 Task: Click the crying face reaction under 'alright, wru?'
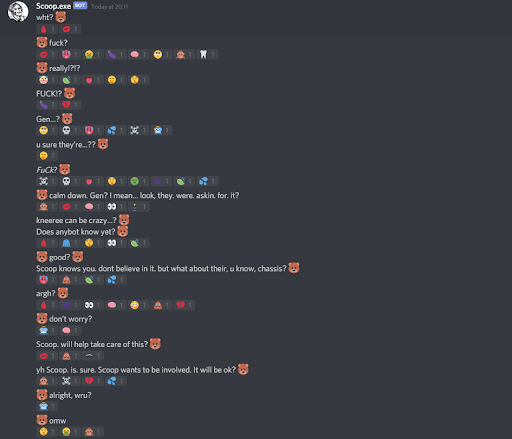47,406
